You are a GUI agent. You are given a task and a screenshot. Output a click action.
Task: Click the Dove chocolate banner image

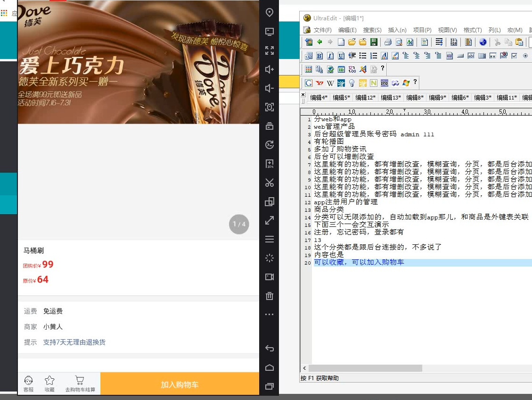point(139,62)
